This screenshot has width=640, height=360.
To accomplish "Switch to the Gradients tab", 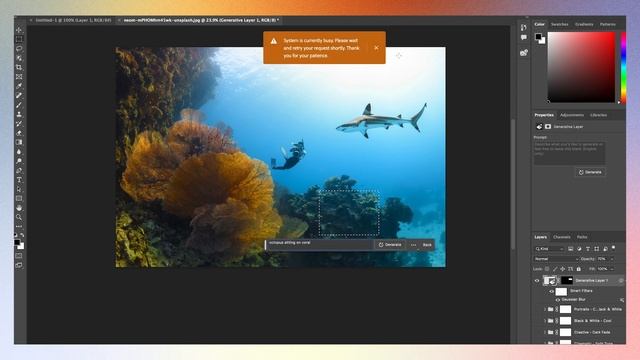I will coord(584,24).
